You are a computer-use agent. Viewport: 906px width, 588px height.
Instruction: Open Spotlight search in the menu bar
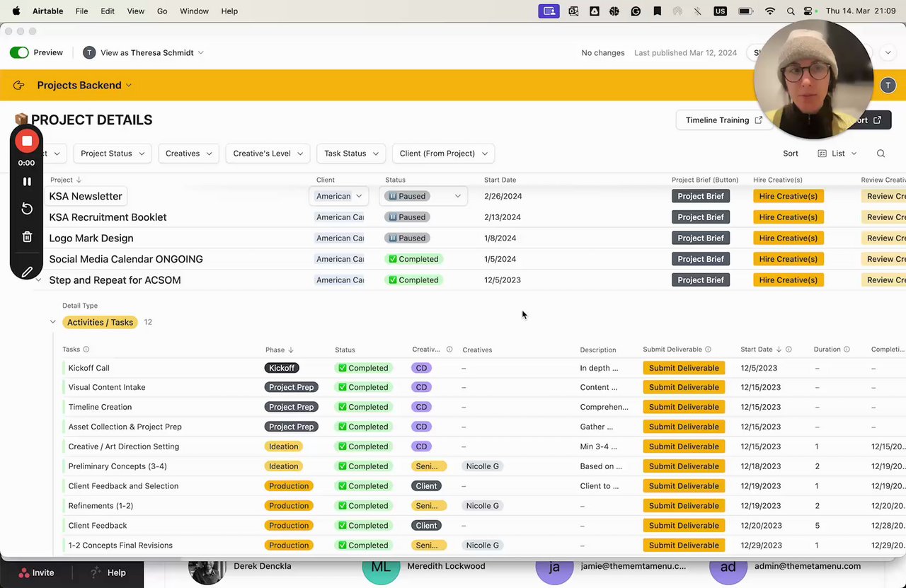point(791,11)
